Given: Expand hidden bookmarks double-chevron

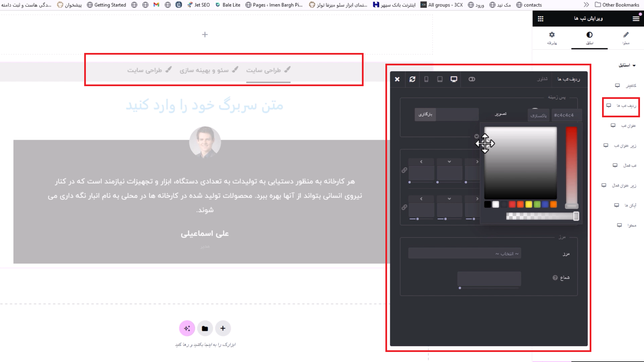Looking at the screenshot, I should [586, 5].
